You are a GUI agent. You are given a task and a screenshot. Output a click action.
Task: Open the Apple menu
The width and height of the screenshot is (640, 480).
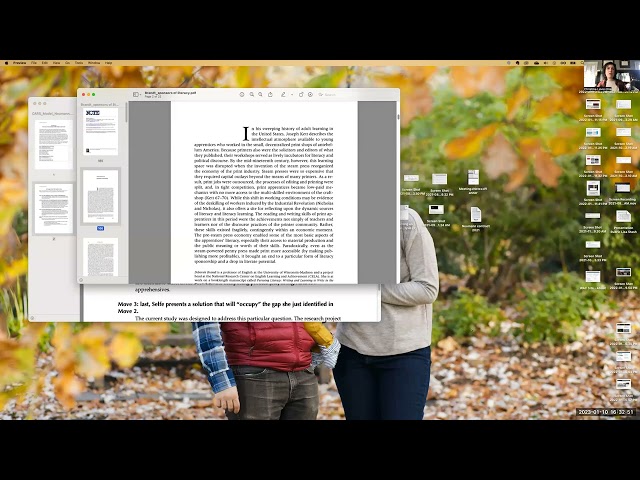point(6,63)
